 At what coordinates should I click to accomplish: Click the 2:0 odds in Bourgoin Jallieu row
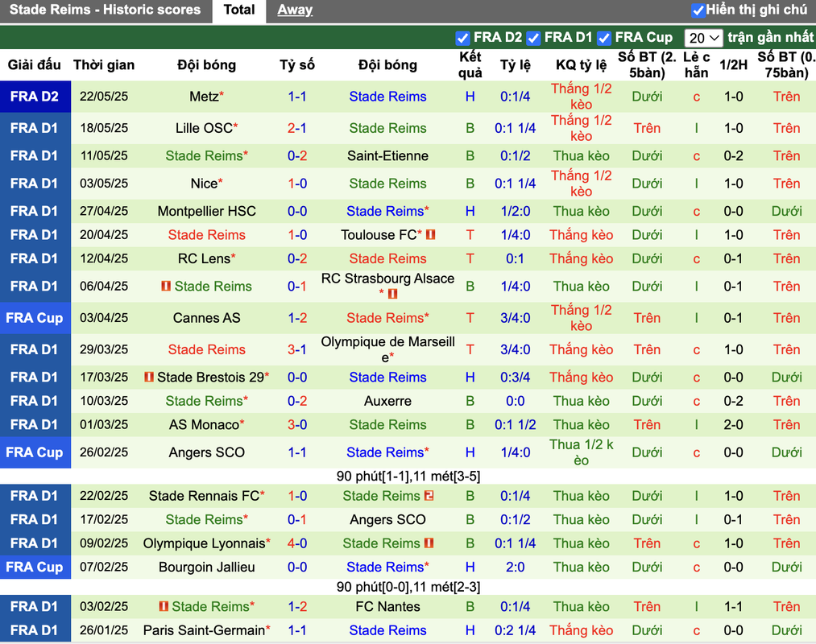[516, 567]
